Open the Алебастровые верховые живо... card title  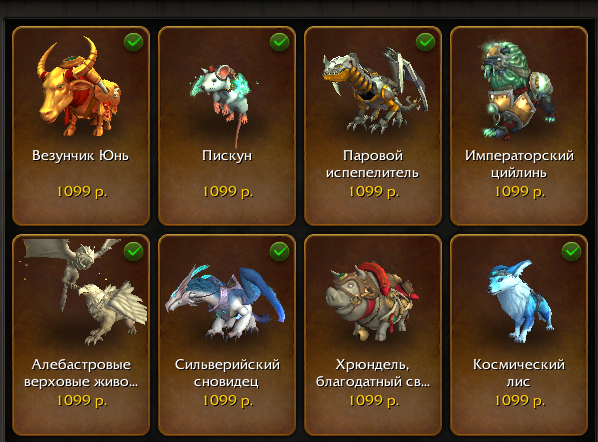click(81, 373)
